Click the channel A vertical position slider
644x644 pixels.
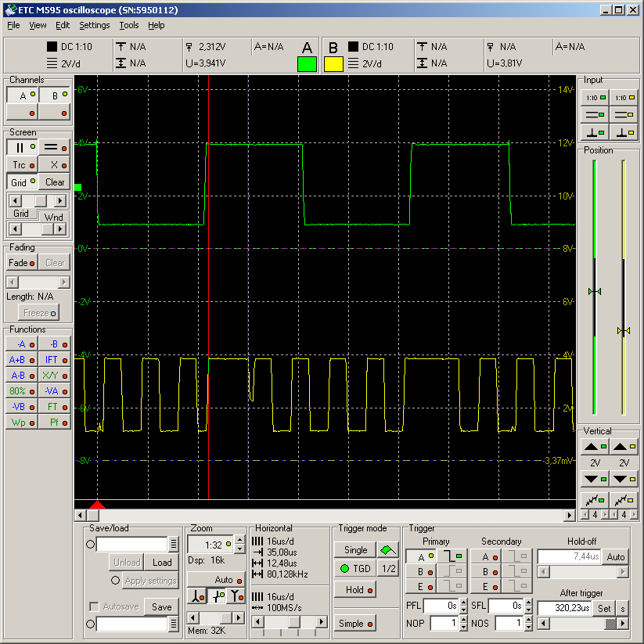pyautogui.click(x=594, y=291)
